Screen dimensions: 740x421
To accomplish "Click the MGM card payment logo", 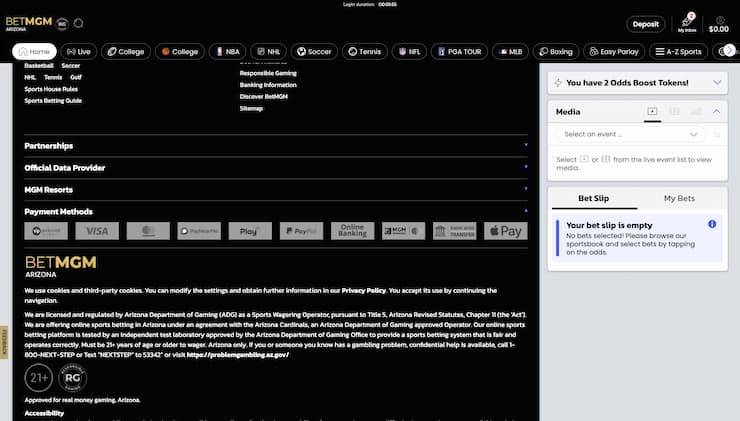I will [404, 231].
